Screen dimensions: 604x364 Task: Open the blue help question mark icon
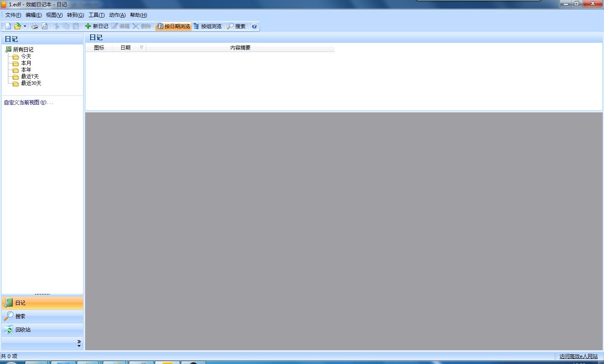[254, 26]
